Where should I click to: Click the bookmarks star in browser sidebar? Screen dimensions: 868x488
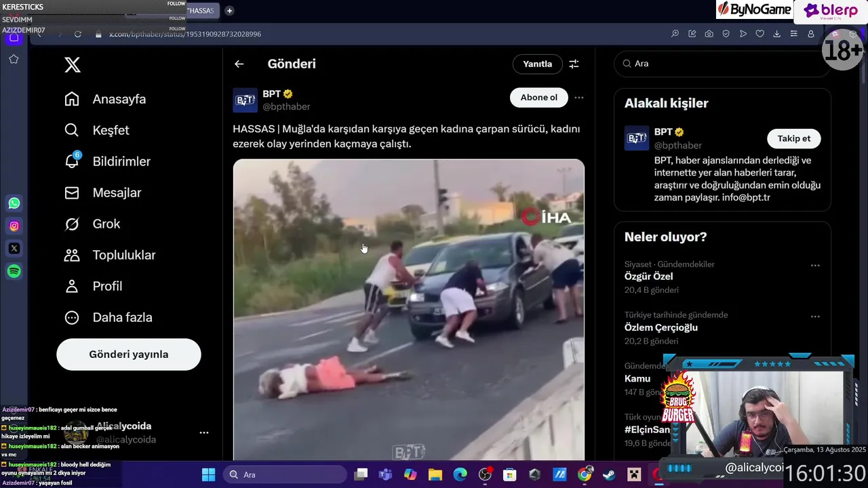point(14,60)
